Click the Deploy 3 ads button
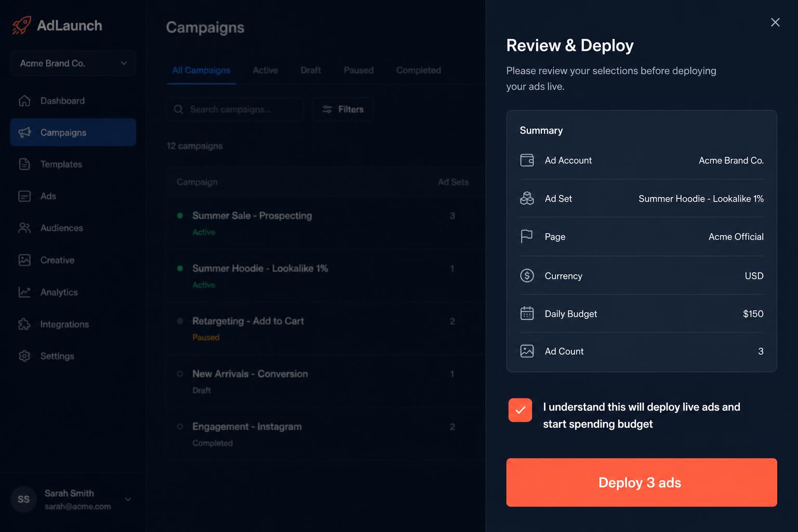798x532 pixels. point(642,482)
